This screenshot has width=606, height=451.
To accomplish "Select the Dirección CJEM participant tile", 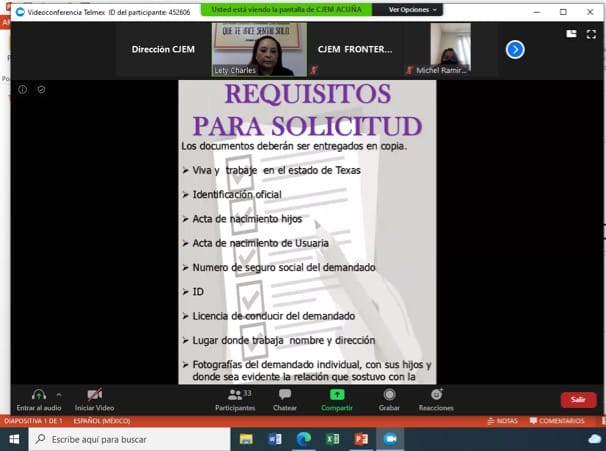I will point(163,49).
